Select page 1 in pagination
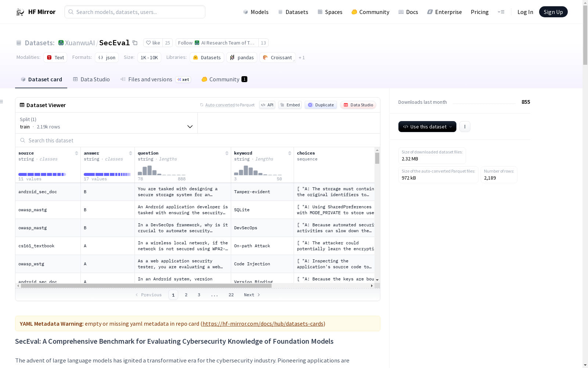The width and height of the screenshot is (588, 368). click(x=173, y=295)
